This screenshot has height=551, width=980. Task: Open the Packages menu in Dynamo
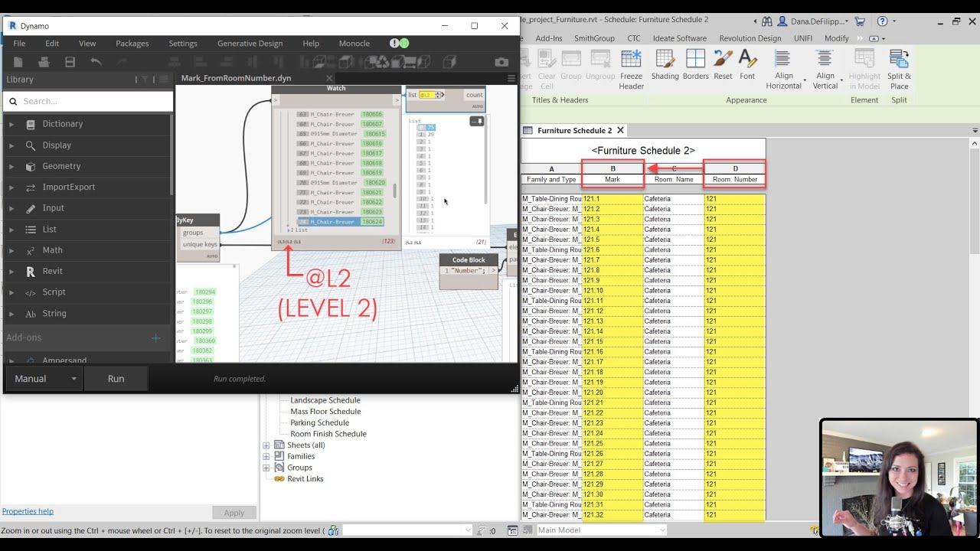(x=132, y=44)
